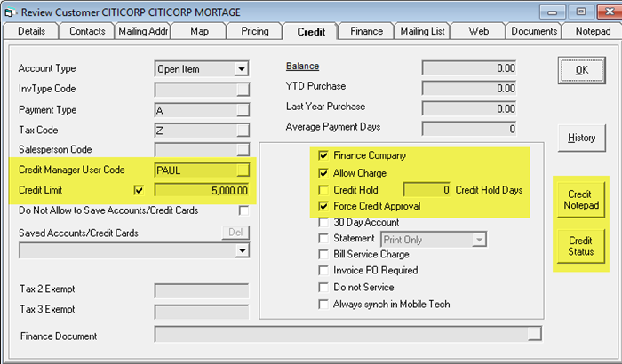622x364 pixels.
Task: Toggle the Credit Limit checkbox
Action: [139, 190]
